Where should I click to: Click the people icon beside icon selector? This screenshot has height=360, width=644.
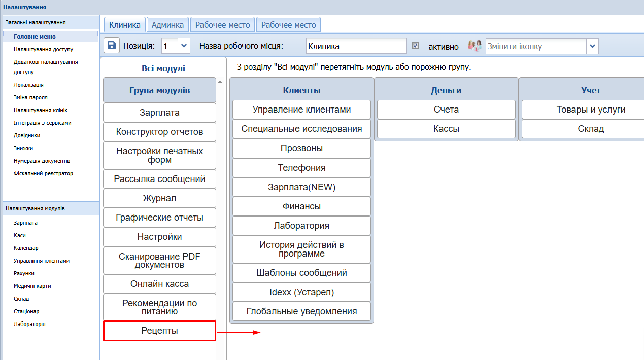coord(474,46)
